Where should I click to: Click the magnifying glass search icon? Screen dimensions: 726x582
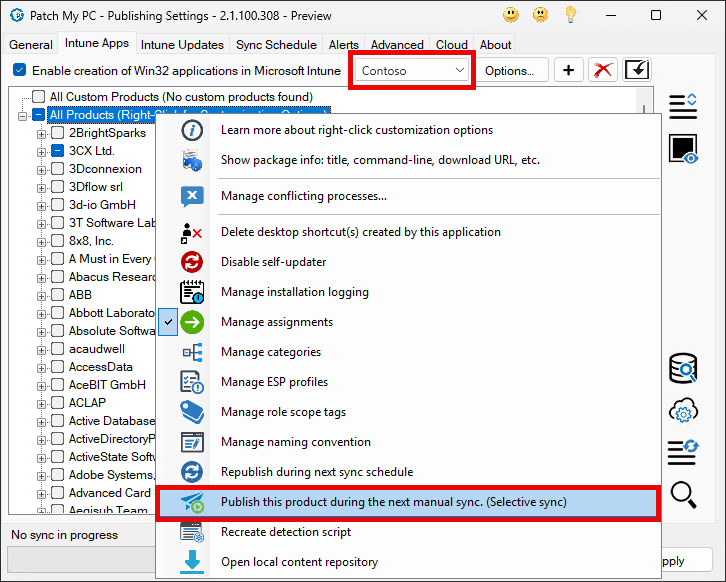pos(683,495)
